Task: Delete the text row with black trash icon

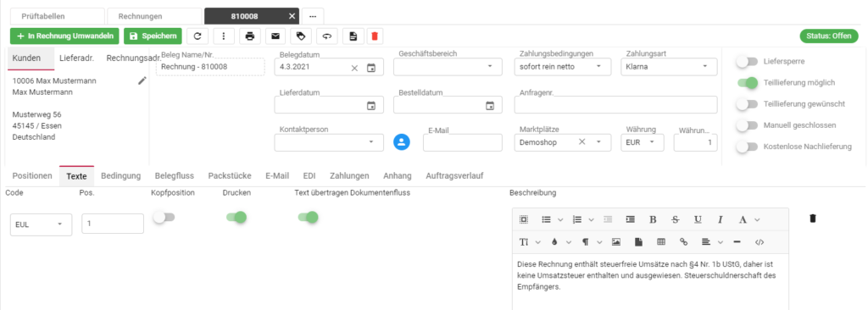Action: (x=812, y=219)
